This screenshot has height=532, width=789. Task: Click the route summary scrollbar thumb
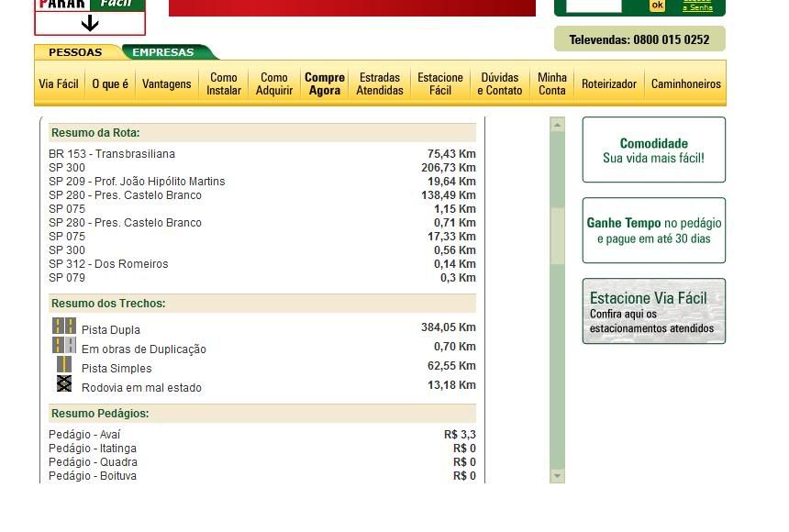[557, 236]
